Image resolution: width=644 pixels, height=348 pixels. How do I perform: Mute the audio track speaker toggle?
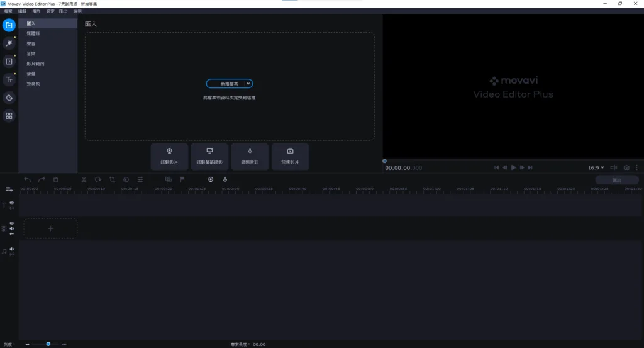[x=12, y=249]
